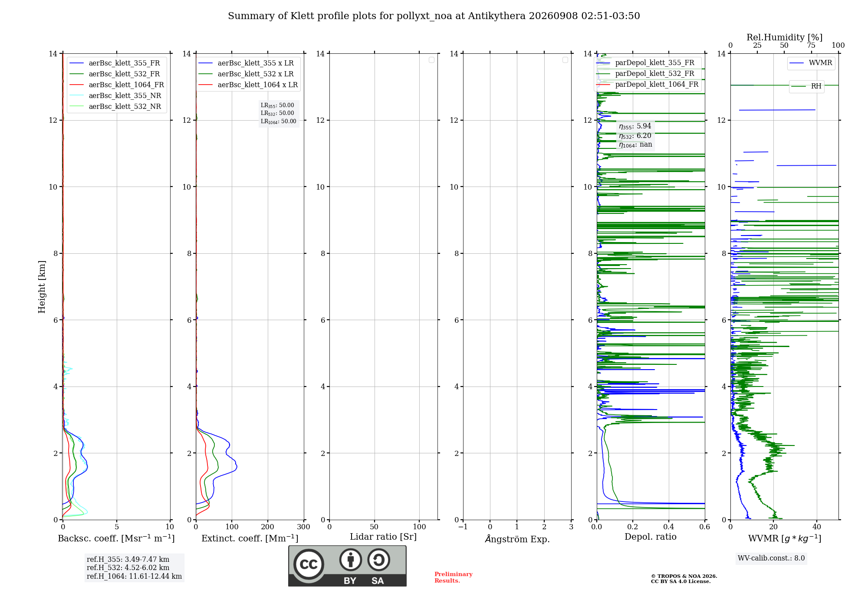868x590 pixels.
Task: Click the TROPOS & NOA 2026 copyright text
Action: pyautogui.click(x=684, y=576)
